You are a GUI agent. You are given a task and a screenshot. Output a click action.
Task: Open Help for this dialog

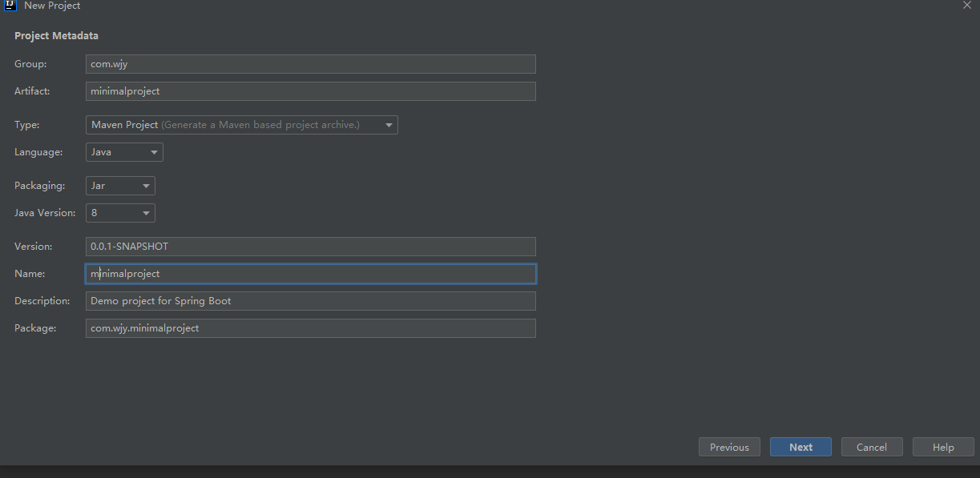(943, 448)
